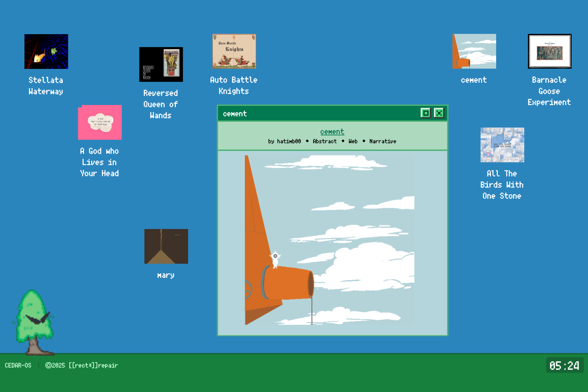
Task: Click the CEDAR-OS label in the taskbar
Action: [18, 365]
